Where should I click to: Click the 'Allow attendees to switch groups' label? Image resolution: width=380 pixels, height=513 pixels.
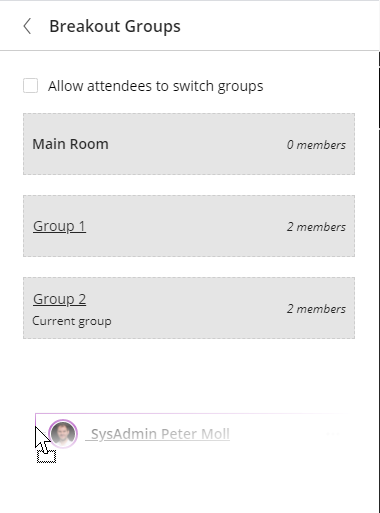point(156,86)
